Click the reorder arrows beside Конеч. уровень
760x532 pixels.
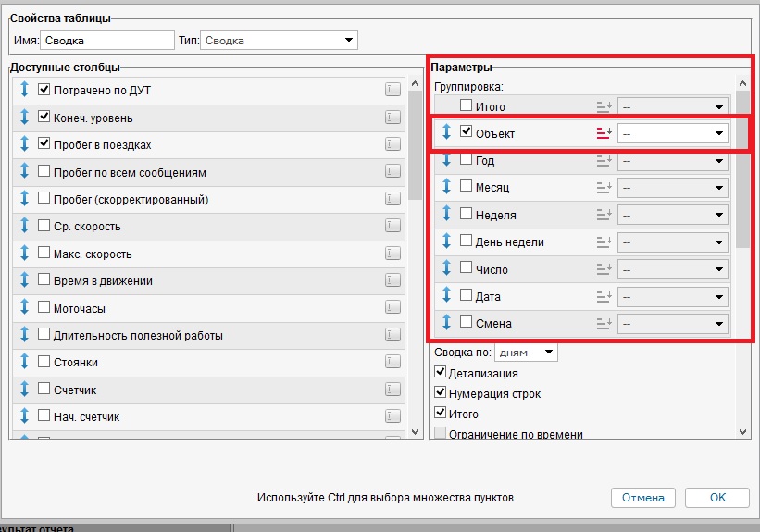25,118
